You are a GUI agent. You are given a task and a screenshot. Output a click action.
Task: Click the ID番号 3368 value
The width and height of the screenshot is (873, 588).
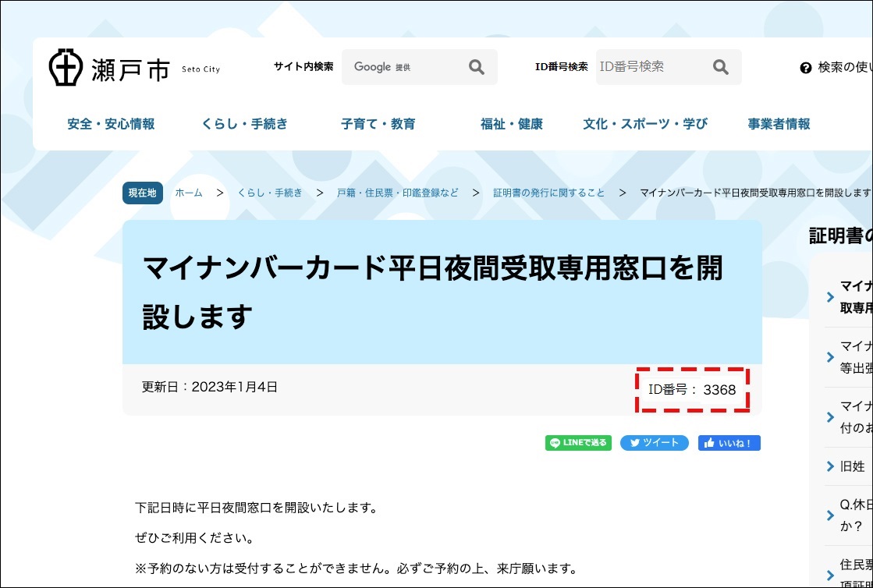(719, 390)
